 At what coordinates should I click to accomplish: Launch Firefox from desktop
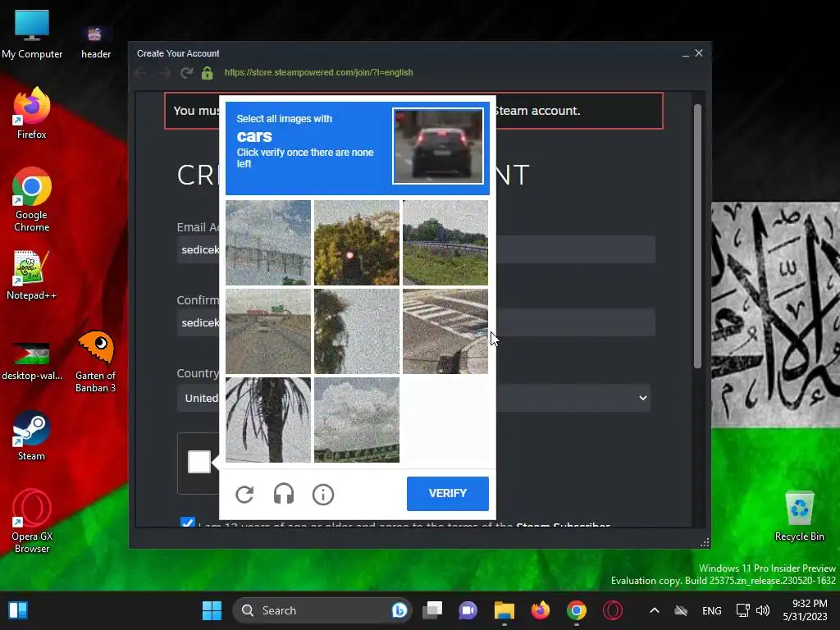coord(32,113)
